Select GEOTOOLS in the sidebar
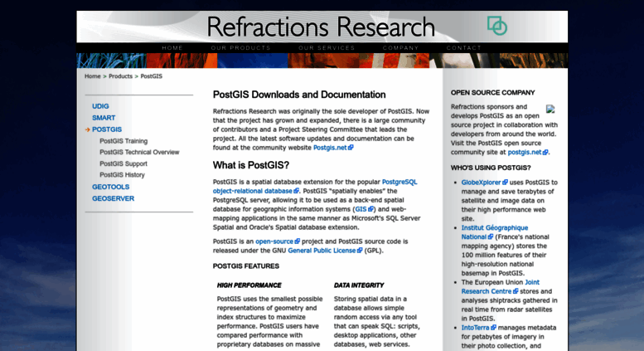The width and height of the screenshot is (644, 351). pyautogui.click(x=110, y=187)
